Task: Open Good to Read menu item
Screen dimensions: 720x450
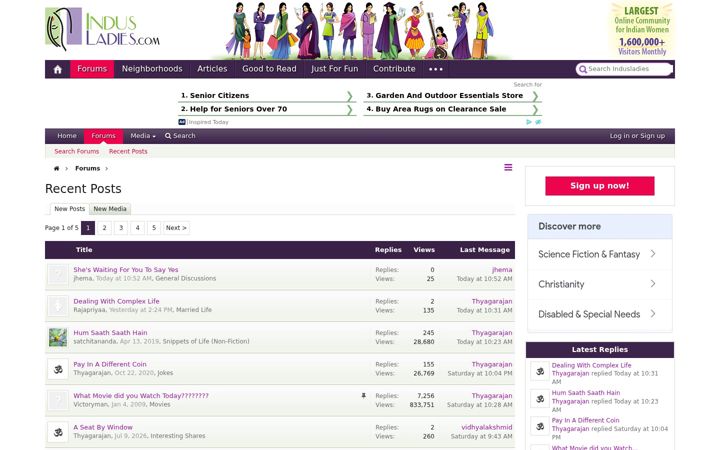Action: [x=269, y=69]
